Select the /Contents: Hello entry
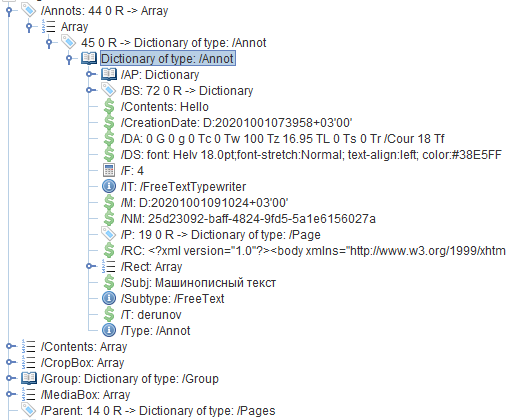The width and height of the screenshot is (506, 420). [165, 107]
